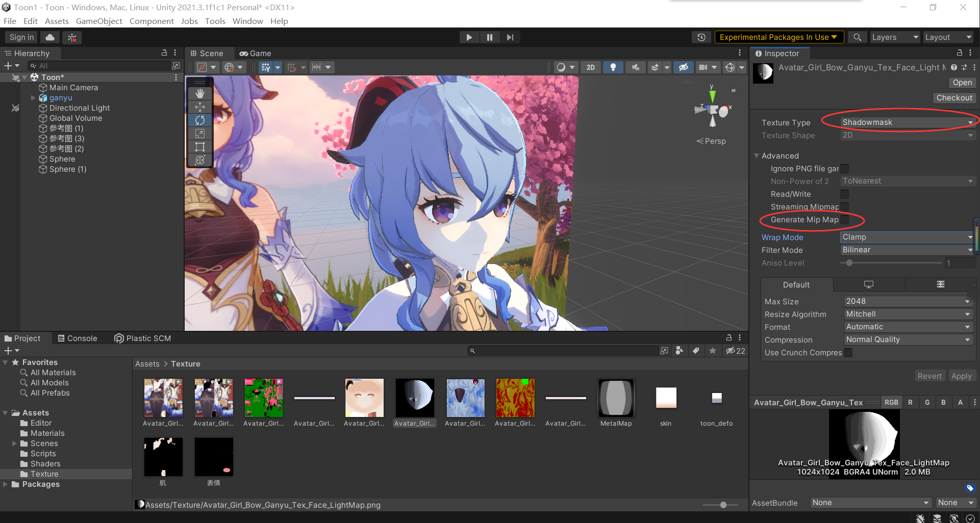Click the global search magnifier icon
980x523 pixels.
857,37
